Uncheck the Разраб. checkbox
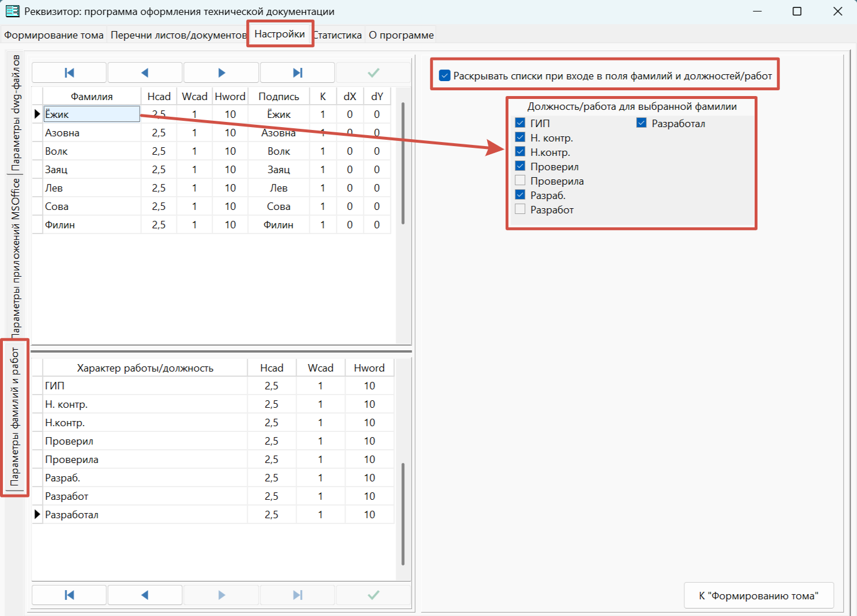857x616 pixels. coord(520,194)
